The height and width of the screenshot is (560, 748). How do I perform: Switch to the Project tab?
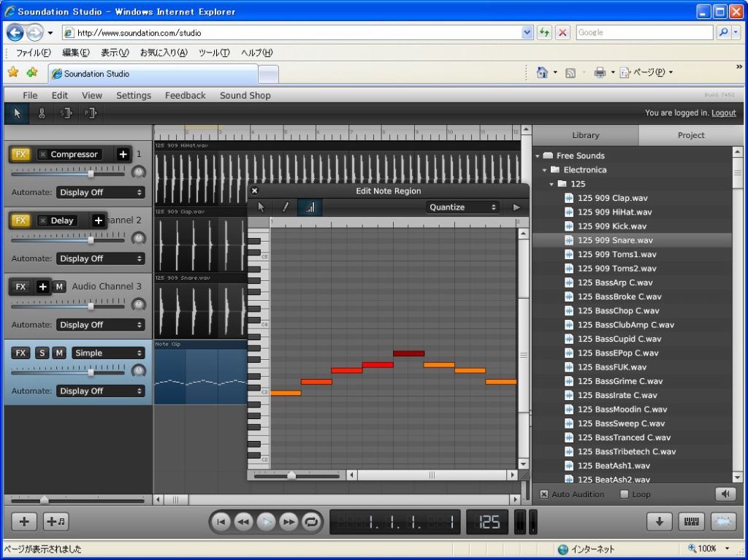click(691, 136)
